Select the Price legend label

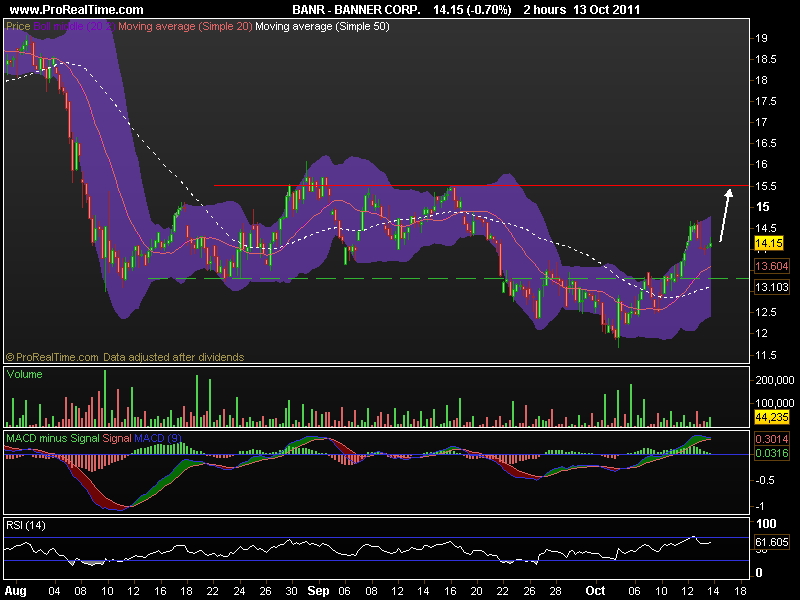point(18,26)
